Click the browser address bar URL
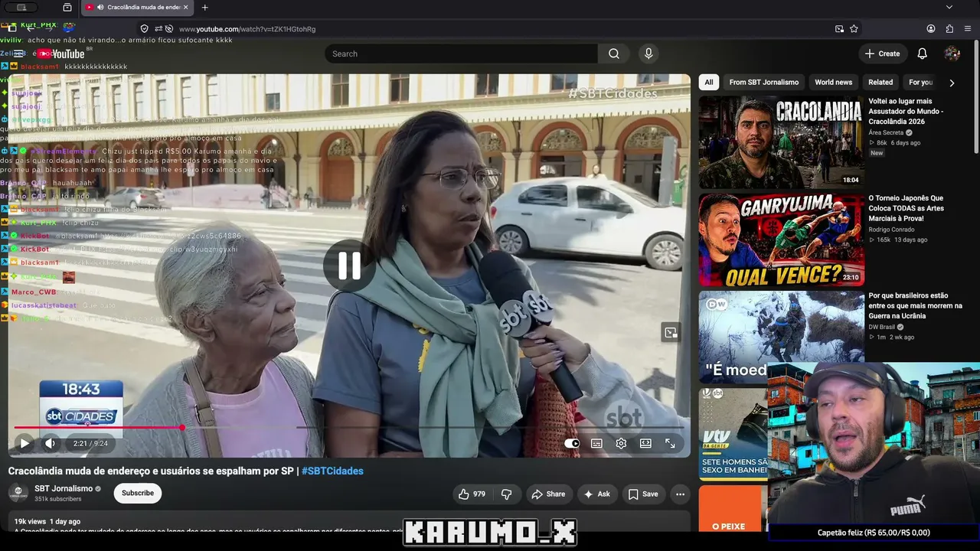The width and height of the screenshot is (980, 551). point(247,29)
